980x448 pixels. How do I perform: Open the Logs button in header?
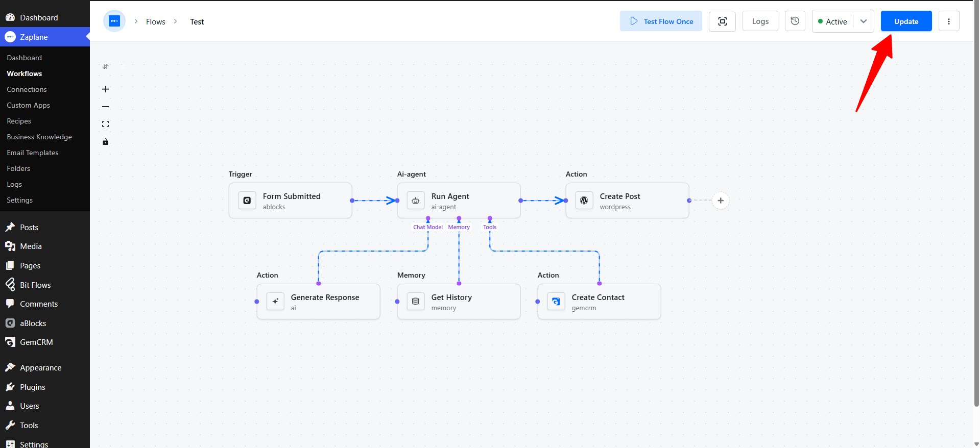760,21
